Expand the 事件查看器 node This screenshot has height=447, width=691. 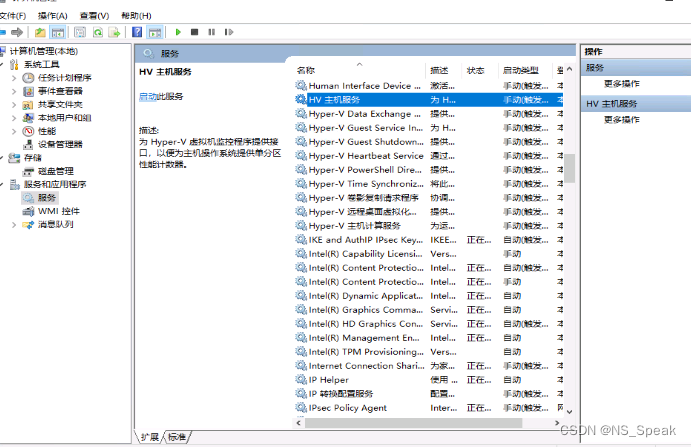14,91
